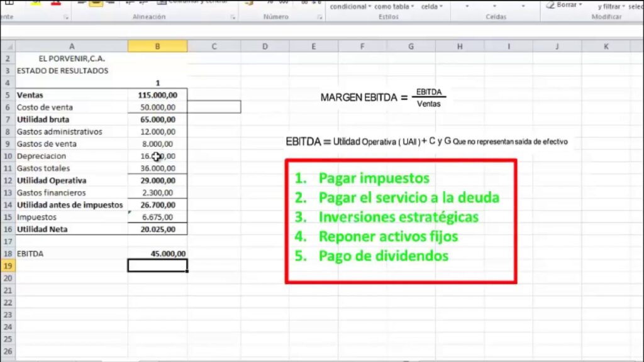Click the Combinar y centrar merge icon
644x362 pixels.
(x=162, y=3)
